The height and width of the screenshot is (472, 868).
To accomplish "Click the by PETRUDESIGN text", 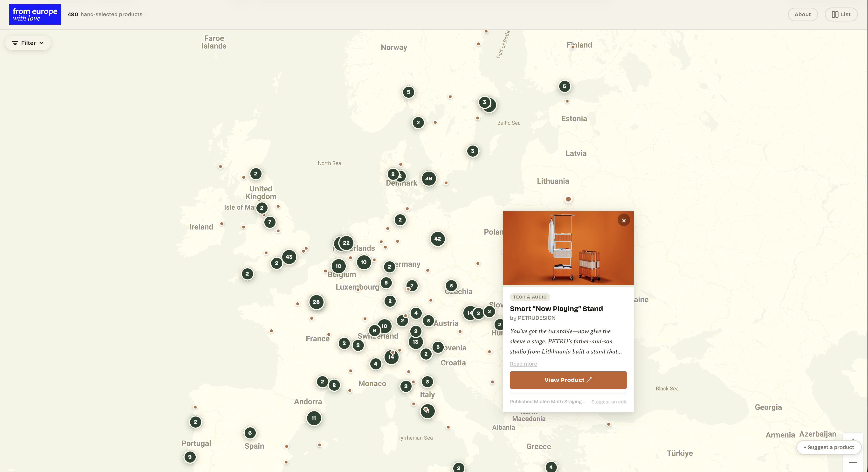I will (x=532, y=318).
